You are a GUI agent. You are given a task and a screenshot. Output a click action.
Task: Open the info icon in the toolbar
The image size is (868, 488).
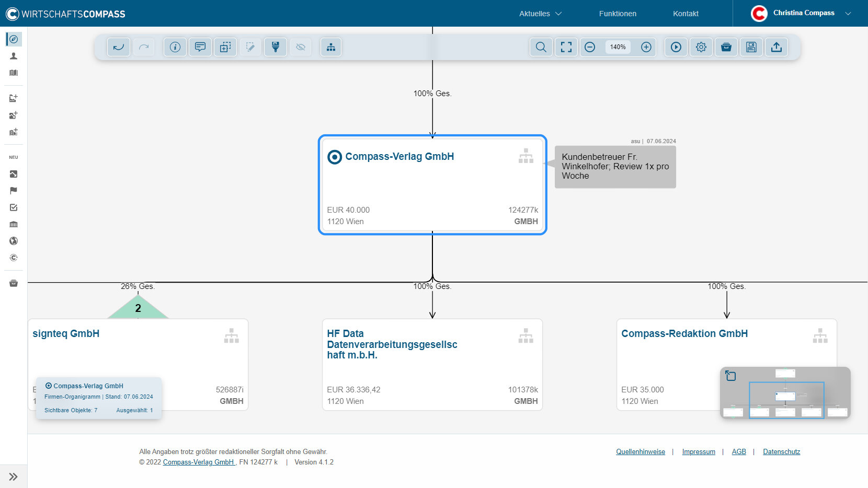175,47
